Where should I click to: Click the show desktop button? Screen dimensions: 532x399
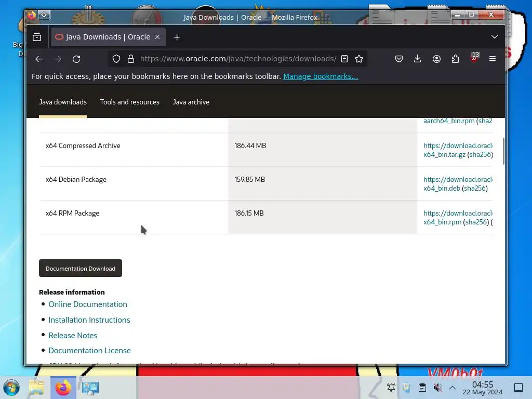(518, 388)
